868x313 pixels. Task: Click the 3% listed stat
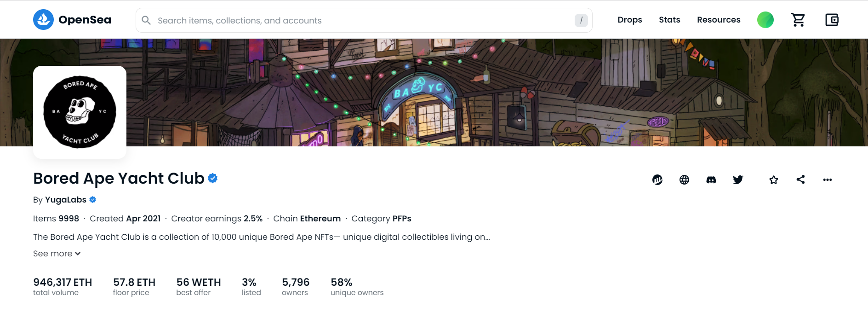tap(251, 286)
